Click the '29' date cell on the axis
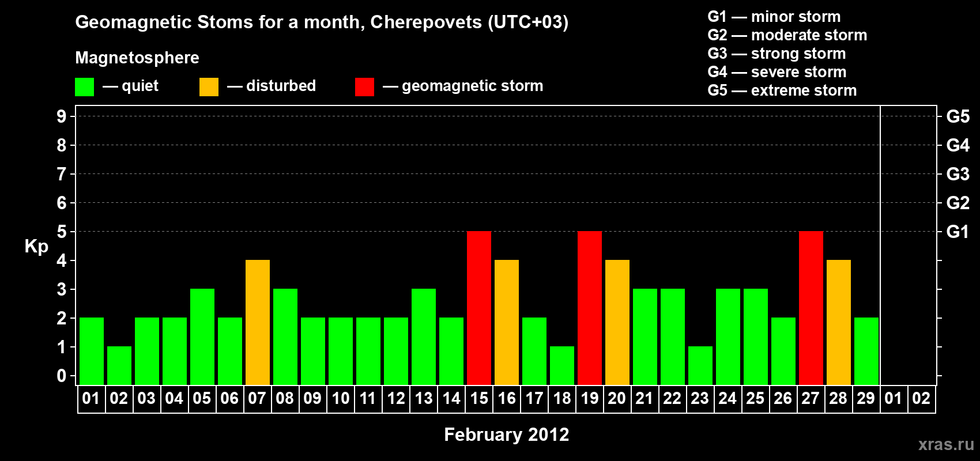Viewport: 980px width, 461px height. (x=866, y=399)
